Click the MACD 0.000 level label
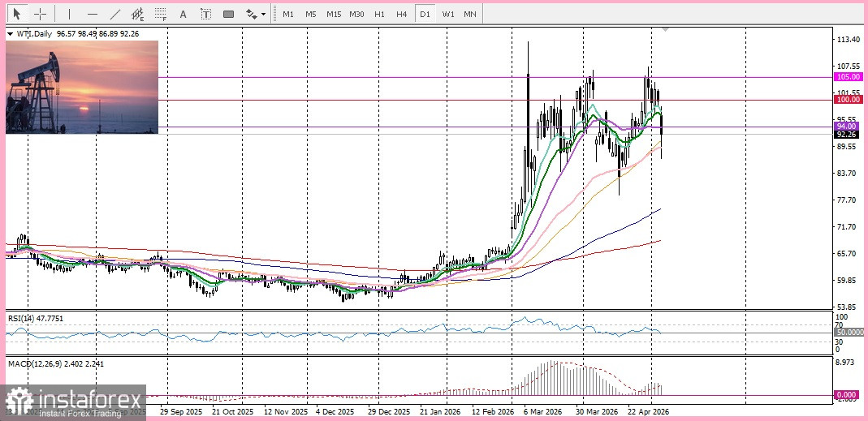868x421 pixels. pos(848,395)
